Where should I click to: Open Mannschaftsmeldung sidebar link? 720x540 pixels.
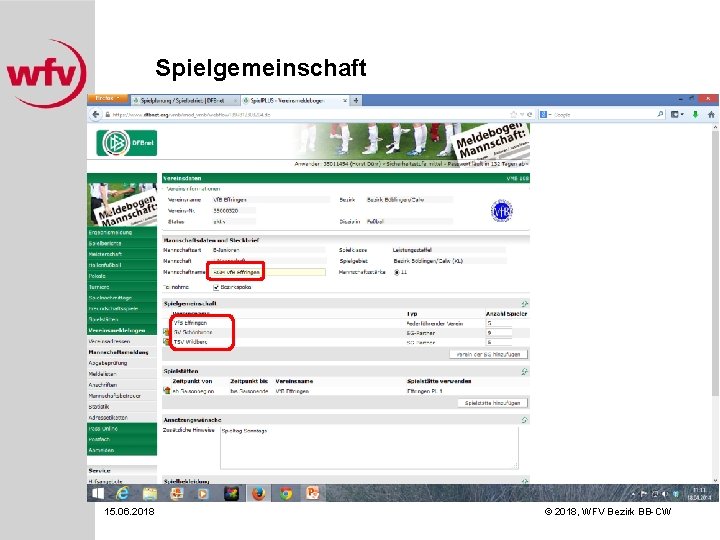click(x=118, y=352)
